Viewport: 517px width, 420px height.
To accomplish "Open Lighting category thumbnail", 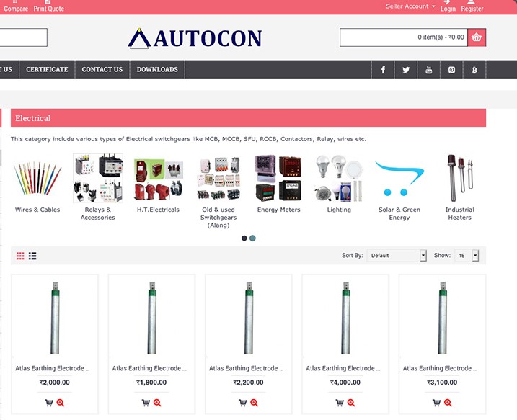I will point(339,178).
